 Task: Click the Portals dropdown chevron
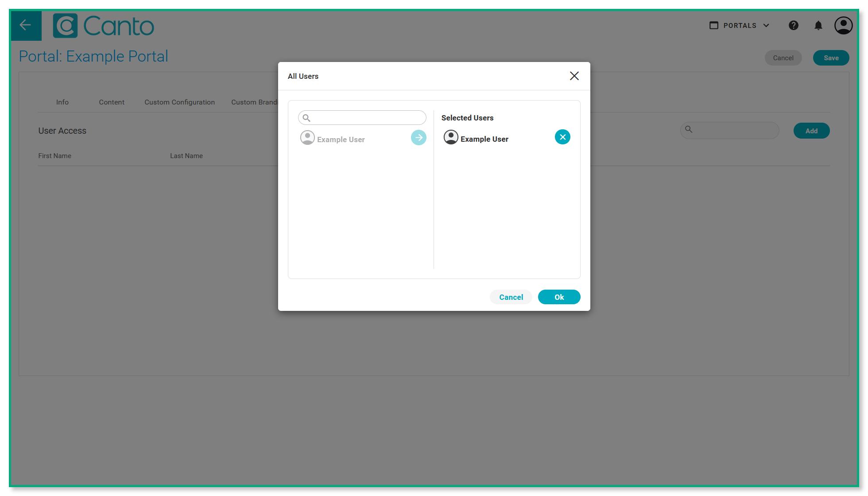(x=766, y=26)
